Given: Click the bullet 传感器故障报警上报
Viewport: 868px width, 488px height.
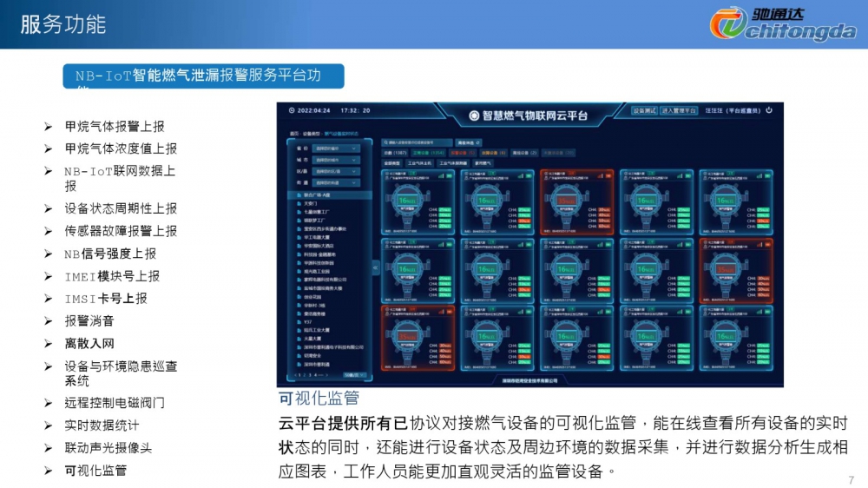Looking at the screenshot, I should pyautogui.click(x=121, y=231).
